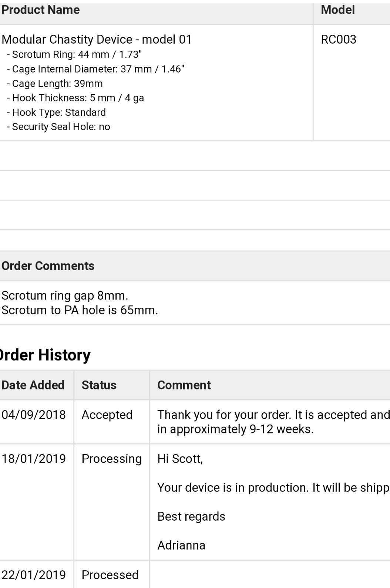
Task: Click the 'Your device is in production' comment
Action: (273, 487)
